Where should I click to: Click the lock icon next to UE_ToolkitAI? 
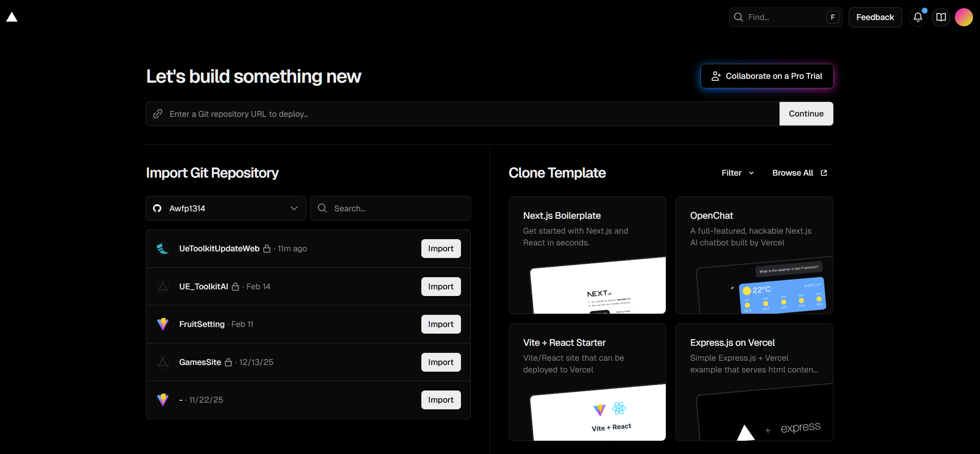(x=235, y=287)
